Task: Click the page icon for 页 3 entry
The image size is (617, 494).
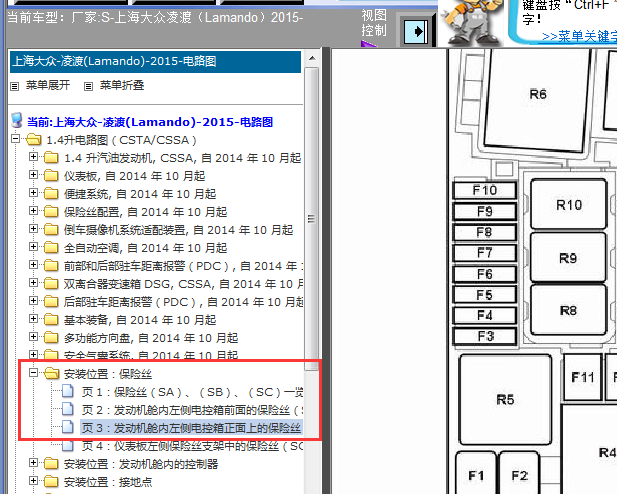Action: tap(68, 427)
